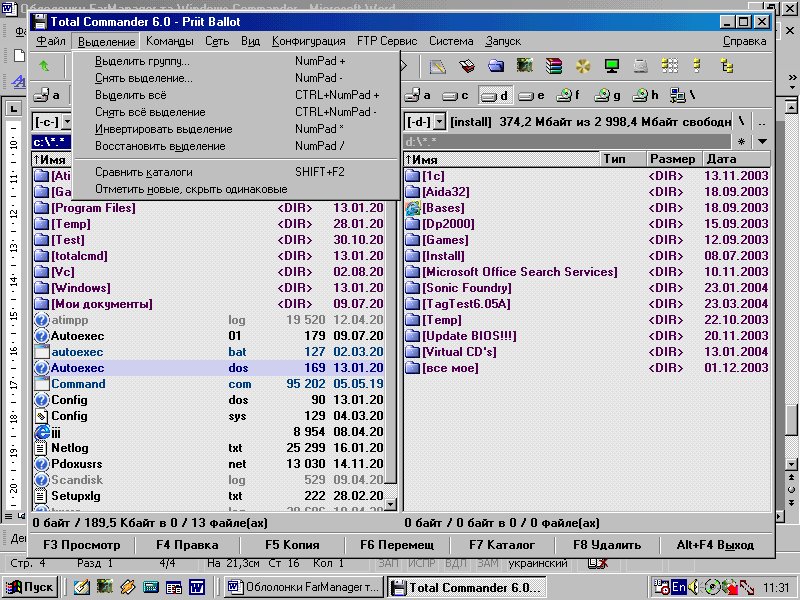Click the folder tree toolbar icon
The image size is (800, 600).
(x=727, y=66)
